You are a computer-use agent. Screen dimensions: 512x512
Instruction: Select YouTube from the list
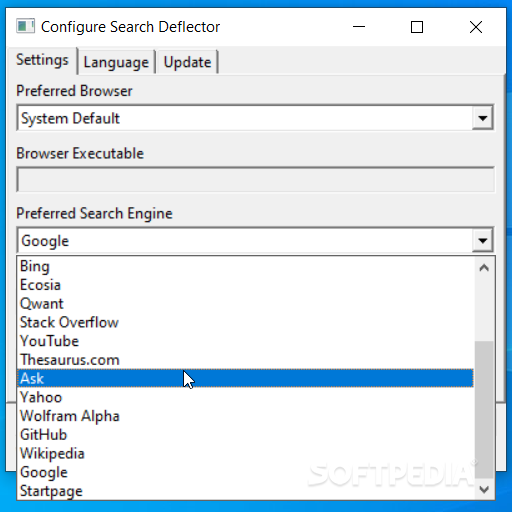[245, 341]
